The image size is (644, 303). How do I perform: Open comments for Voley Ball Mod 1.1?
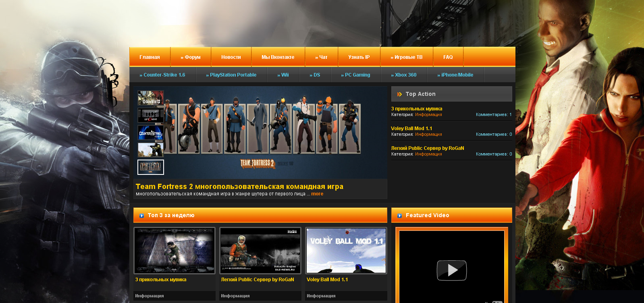point(494,135)
